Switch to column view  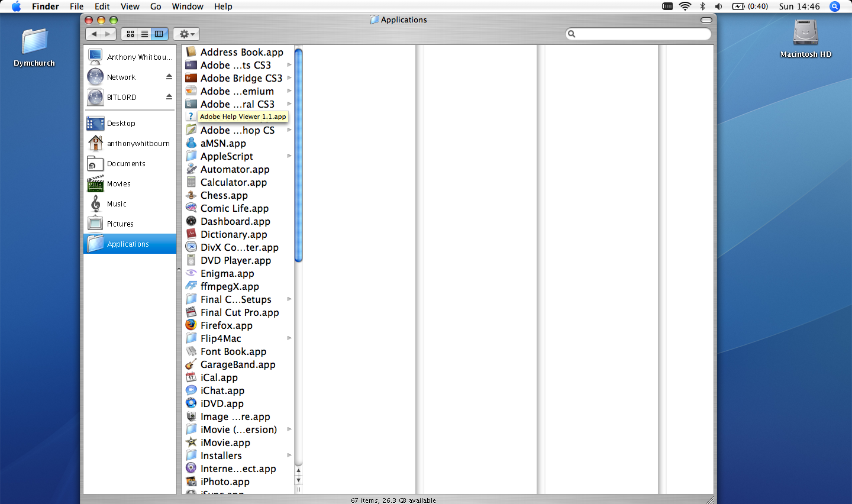pyautogui.click(x=159, y=34)
